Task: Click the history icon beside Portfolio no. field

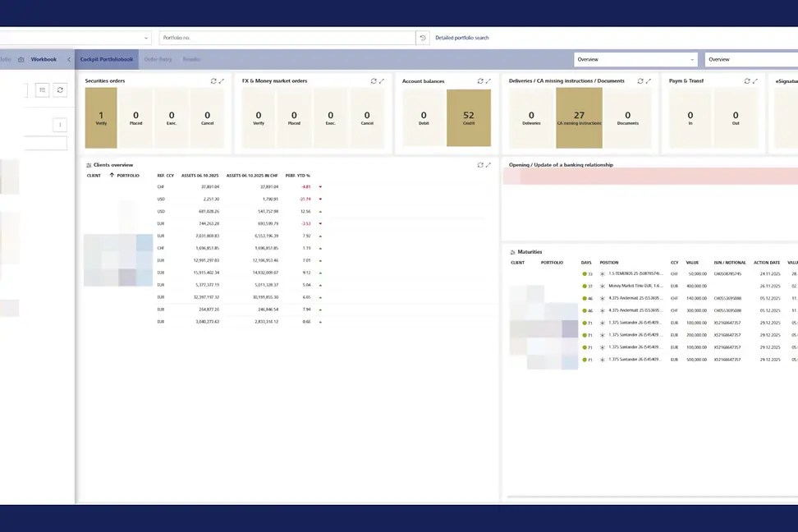Action: click(423, 38)
